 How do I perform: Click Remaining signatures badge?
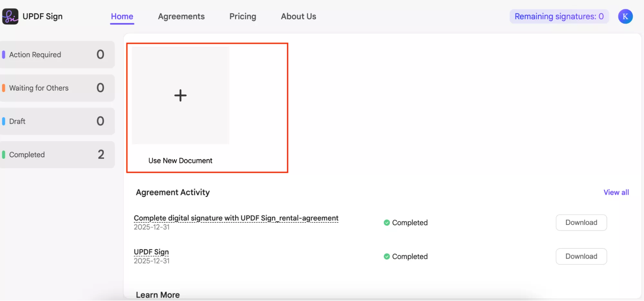(559, 16)
